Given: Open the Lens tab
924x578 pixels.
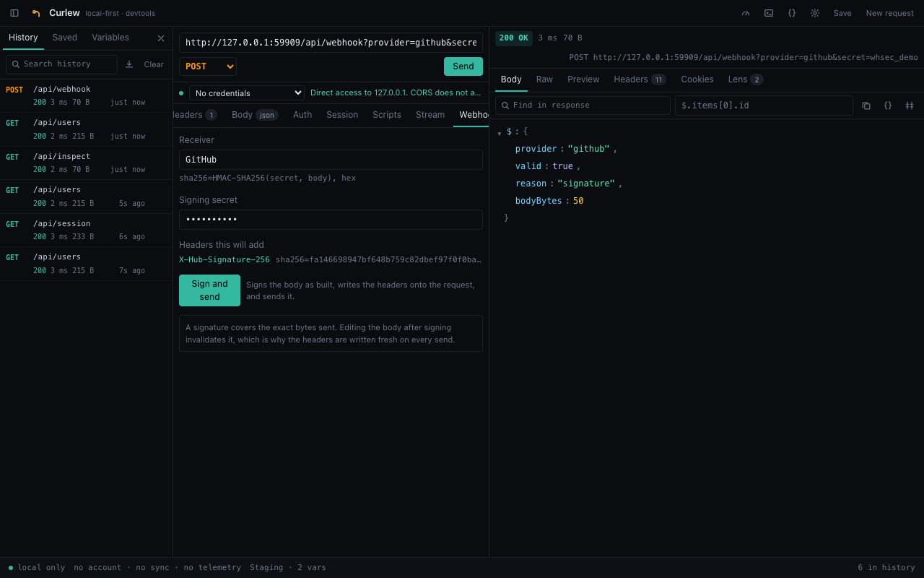Looking at the screenshot, I should click(745, 79).
